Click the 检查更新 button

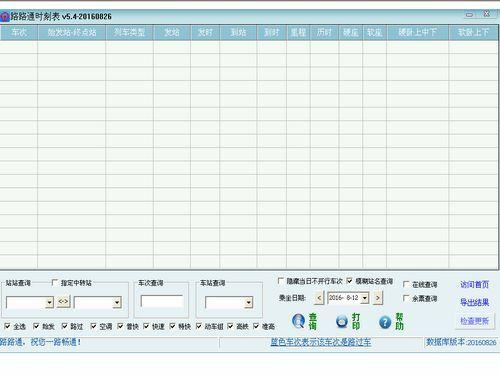point(474,321)
